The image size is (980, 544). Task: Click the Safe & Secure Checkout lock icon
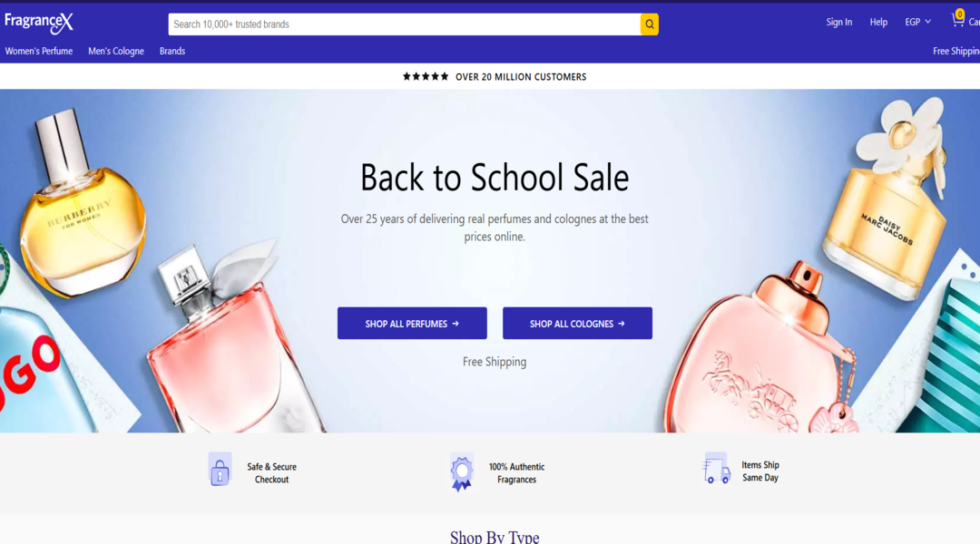220,469
